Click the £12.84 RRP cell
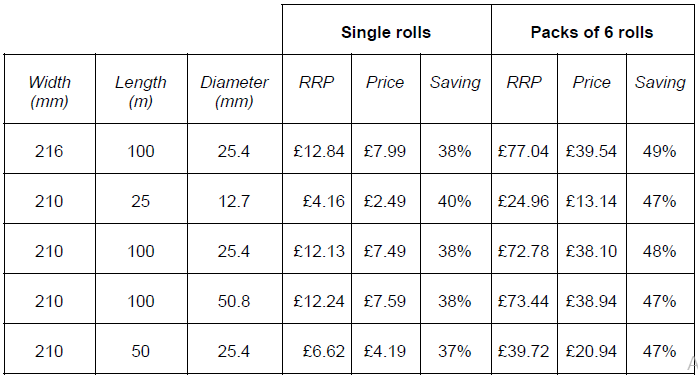Image resolution: width=698 pixels, height=379 pixels. coord(317,149)
